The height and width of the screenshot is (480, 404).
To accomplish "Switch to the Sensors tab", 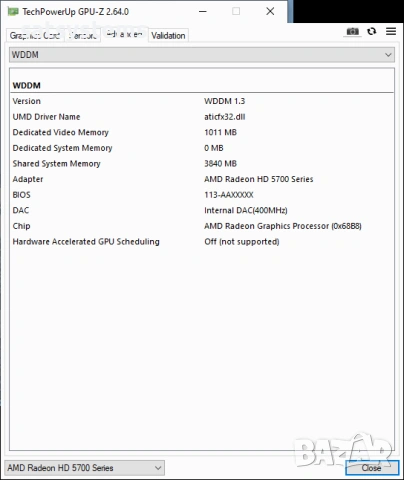I will pyautogui.click(x=82, y=35).
